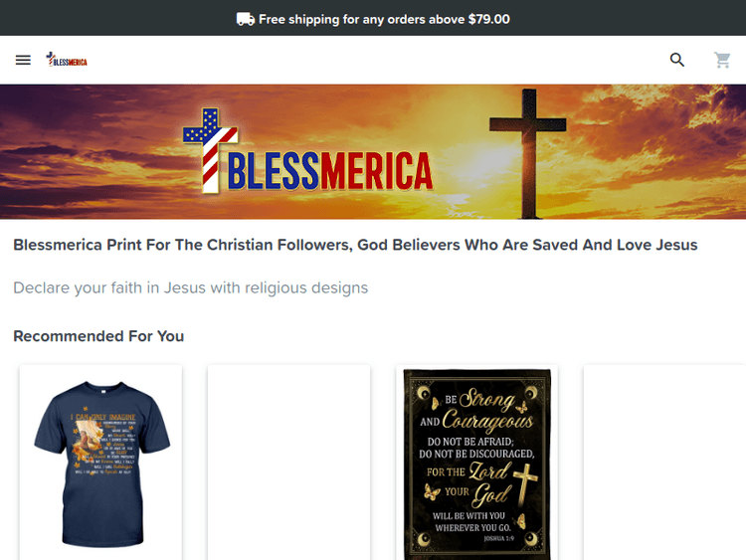The height and width of the screenshot is (560, 746).
Task: Click the Declare your faith in Jesus subtitle
Action: pyautogui.click(x=190, y=287)
